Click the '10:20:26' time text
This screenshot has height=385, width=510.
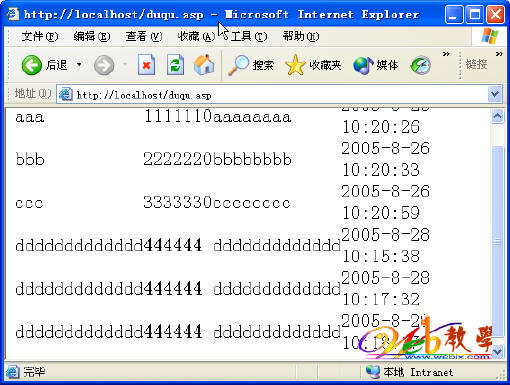[x=381, y=127]
